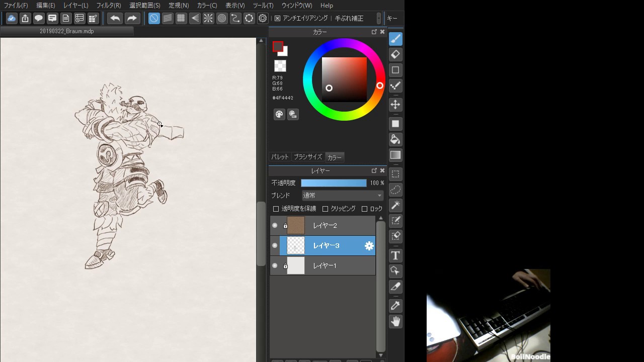Open snap settings gear
The width and height of the screenshot is (644, 362).
[x=263, y=19]
